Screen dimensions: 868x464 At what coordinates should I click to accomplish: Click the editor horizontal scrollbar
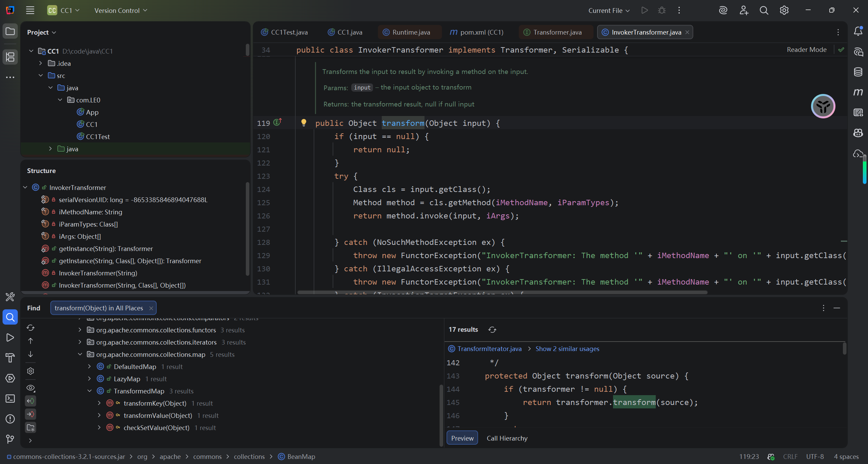[502, 292]
